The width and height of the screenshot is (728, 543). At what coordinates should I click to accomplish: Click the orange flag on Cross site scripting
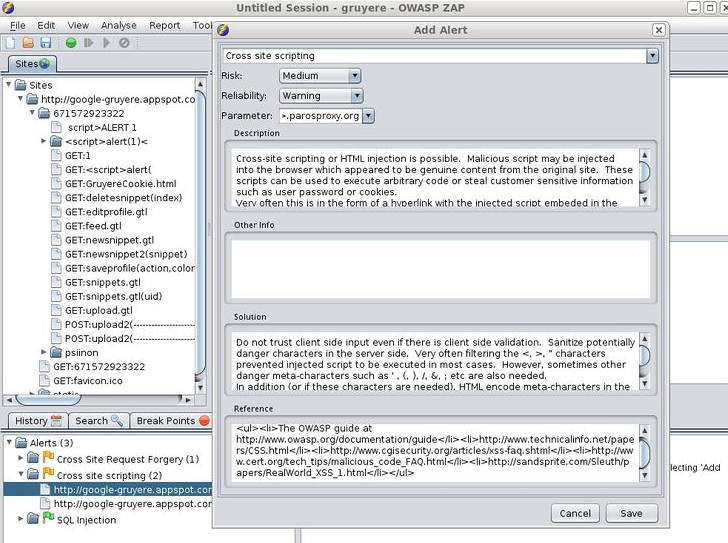[48, 474]
